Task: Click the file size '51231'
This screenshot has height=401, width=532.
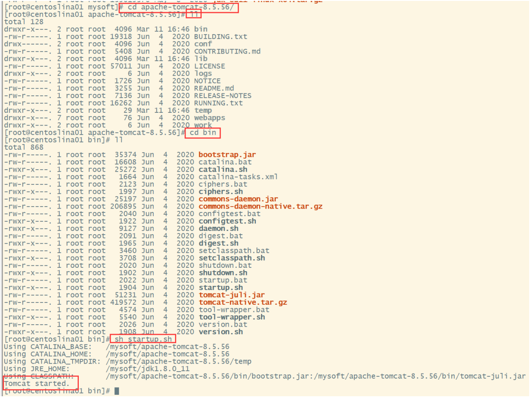Action: coord(126,295)
